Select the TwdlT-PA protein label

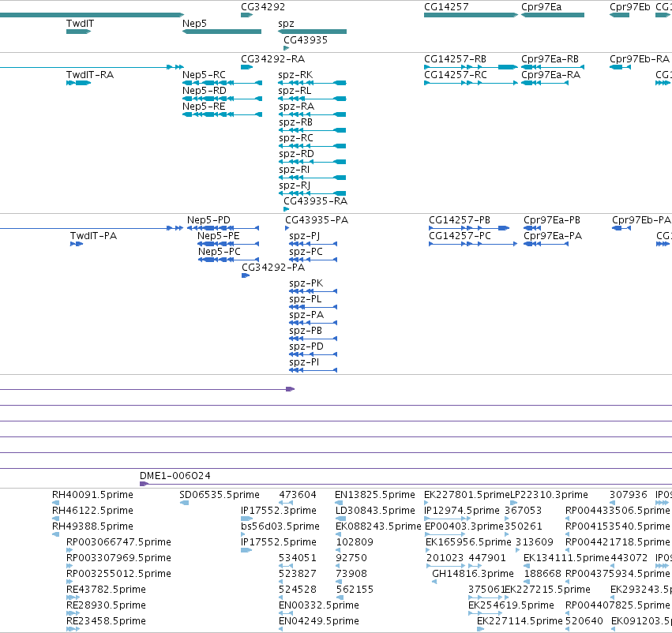point(93,236)
